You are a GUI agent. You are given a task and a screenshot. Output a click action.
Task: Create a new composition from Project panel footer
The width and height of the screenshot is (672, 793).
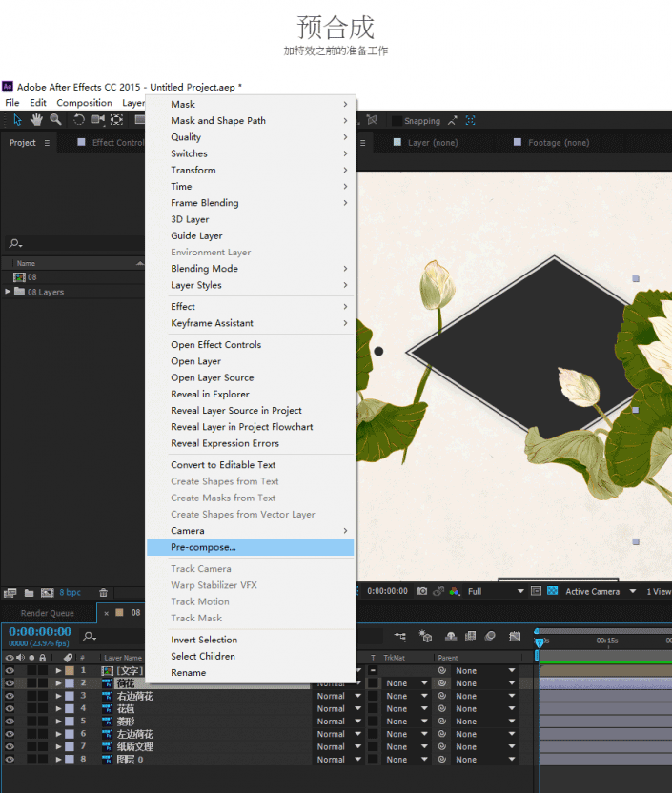(x=48, y=592)
